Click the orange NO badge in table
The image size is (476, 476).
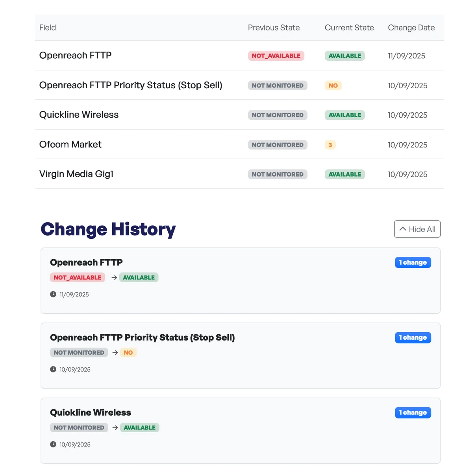tap(333, 86)
